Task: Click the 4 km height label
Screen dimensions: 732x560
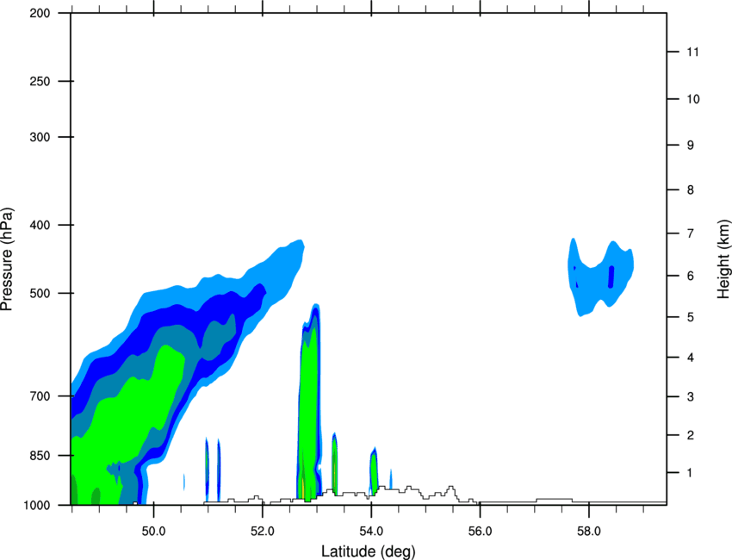Action: click(x=691, y=358)
